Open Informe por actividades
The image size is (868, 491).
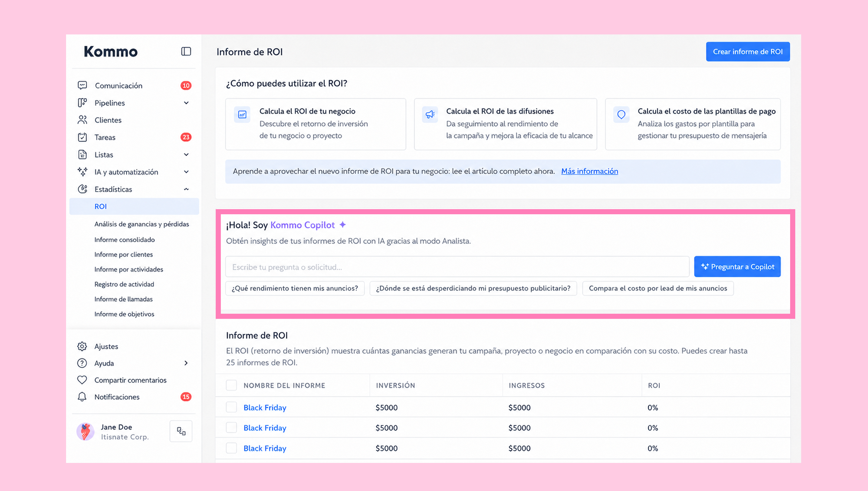pyautogui.click(x=129, y=269)
